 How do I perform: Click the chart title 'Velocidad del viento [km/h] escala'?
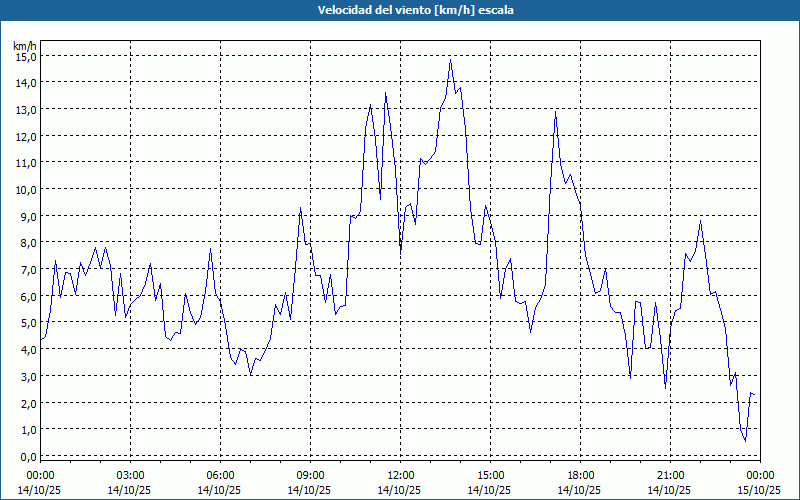point(400,10)
